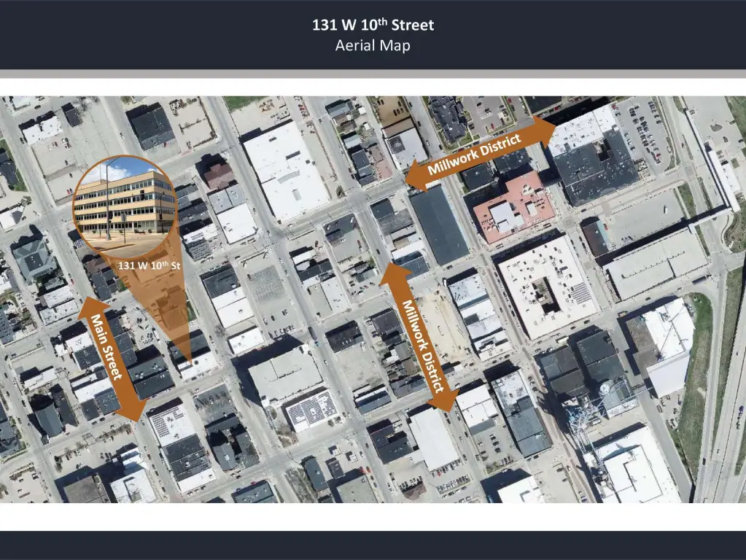Click the "Aerial Map" subtitle
The width and height of the screenshot is (746, 560).
[x=373, y=46]
